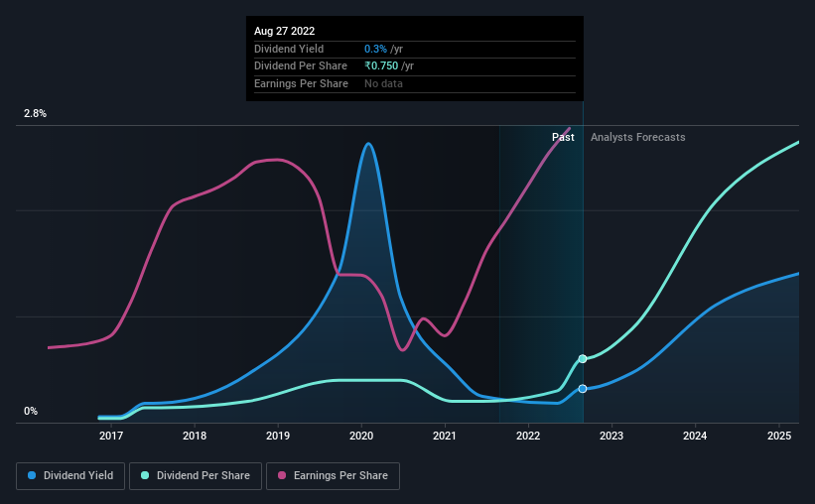The image size is (815, 504).
Task: Click the 2019 x-axis label
Action: (278, 436)
